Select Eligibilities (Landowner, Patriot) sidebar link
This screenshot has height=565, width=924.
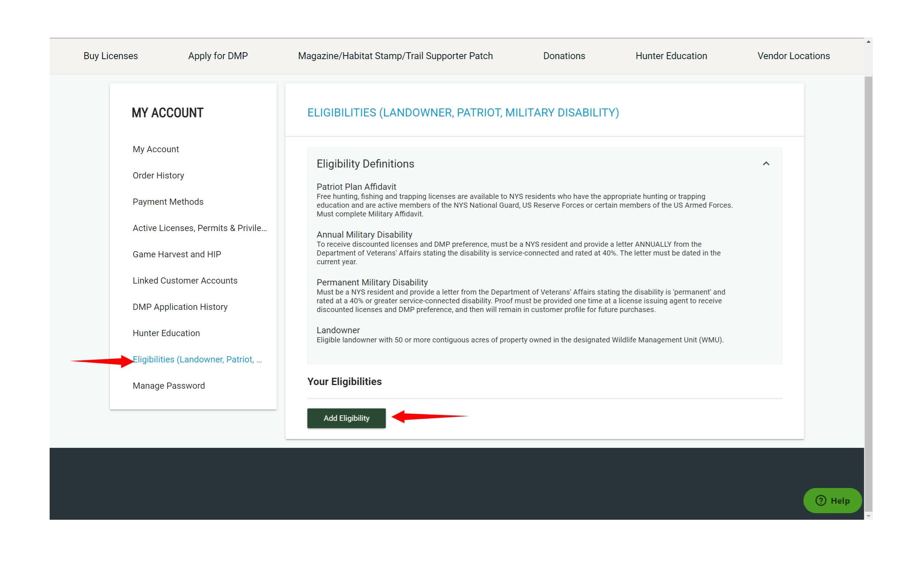point(197,360)
